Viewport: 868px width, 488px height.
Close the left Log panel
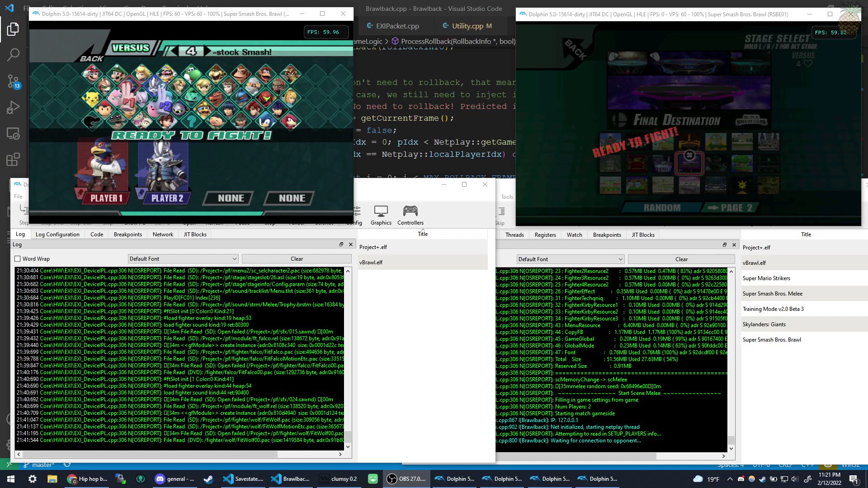(x=351, y=244)
